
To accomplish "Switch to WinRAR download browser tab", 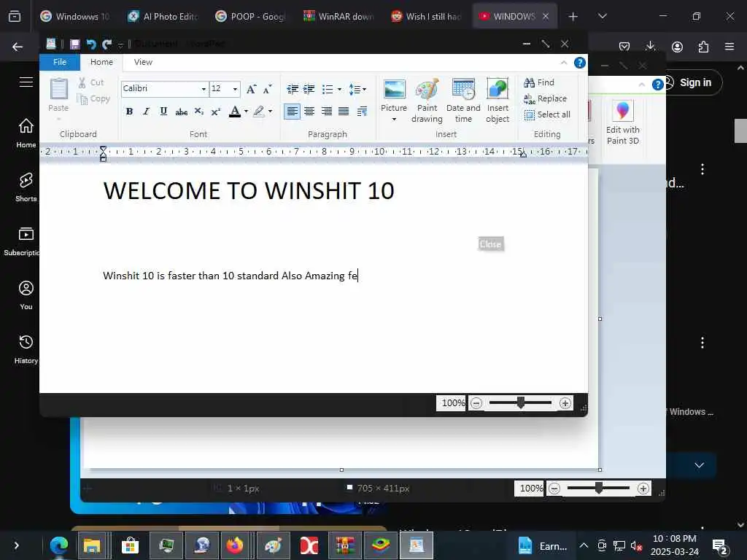I will [x=338, y=16].
